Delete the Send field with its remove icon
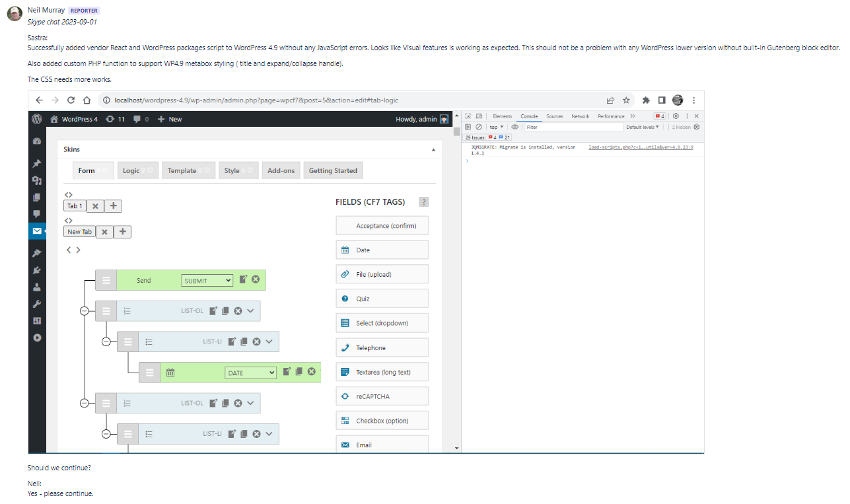Screen dimensions: 850x504 point(256,280)
